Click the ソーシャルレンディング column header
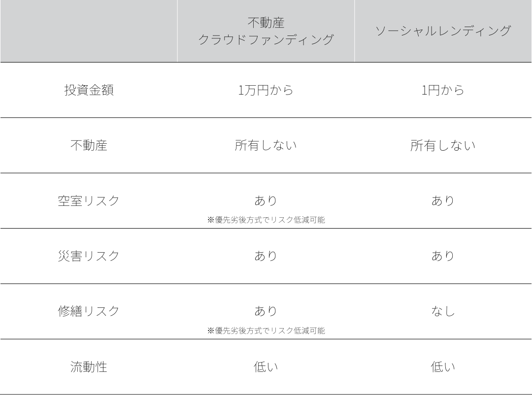This screenshot has height=399, width=532. pyautogui.click(x=443, y=31)
